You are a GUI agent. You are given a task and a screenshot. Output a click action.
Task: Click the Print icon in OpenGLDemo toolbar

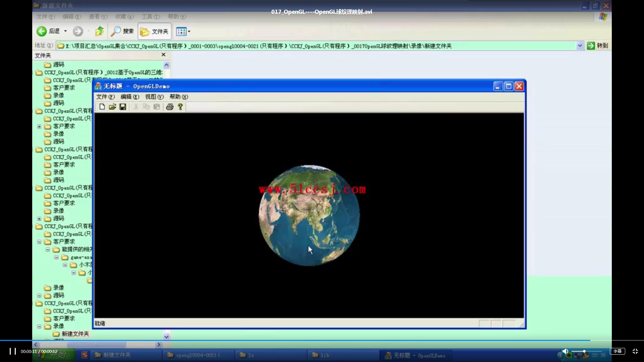(x=170, y=107)
